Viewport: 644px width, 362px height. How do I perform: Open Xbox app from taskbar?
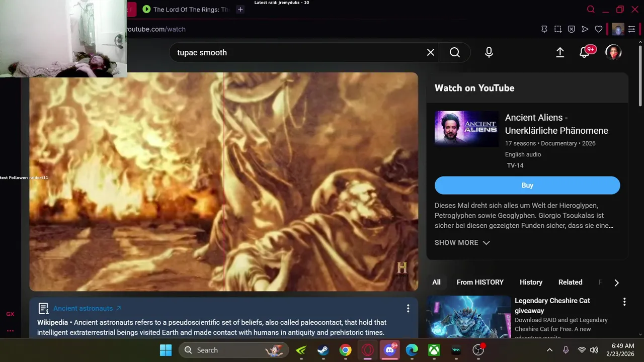434,350
